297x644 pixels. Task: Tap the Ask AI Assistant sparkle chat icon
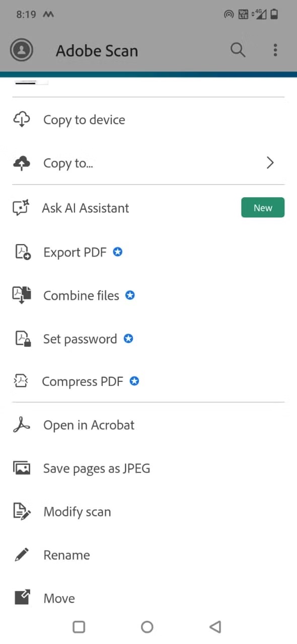(21, 208)
